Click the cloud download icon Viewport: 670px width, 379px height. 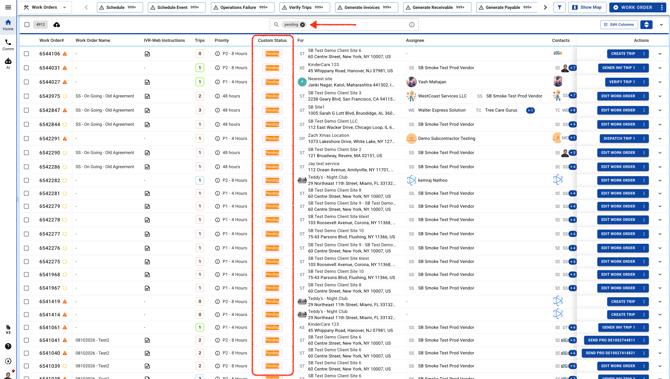(56, 25)
